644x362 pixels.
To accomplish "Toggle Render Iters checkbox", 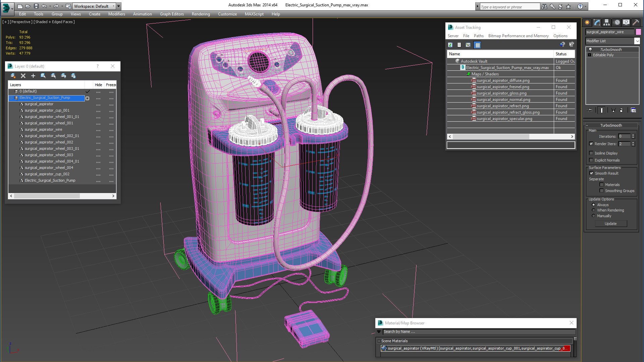I will click(591, 144).
